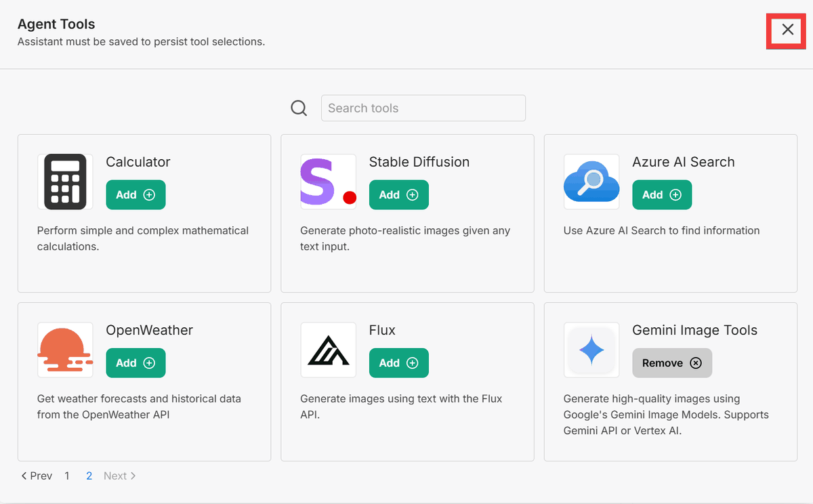Close the Agent Tools dialog
Viewport: 813px width, 504px height.
787,30
